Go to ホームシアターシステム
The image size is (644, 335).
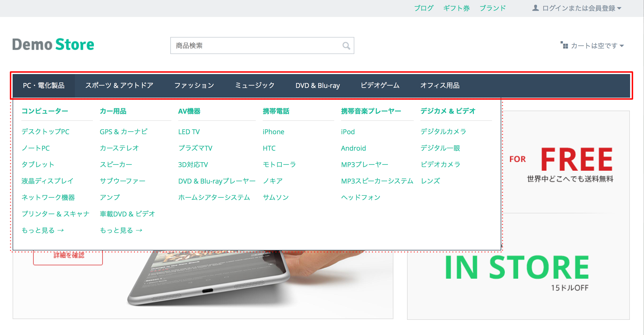[214, 198]
